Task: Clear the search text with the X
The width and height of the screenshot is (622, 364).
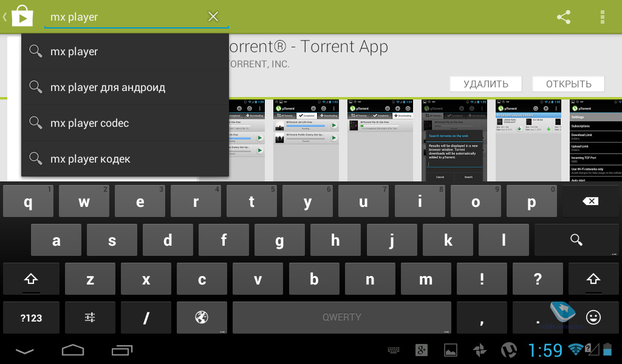Action: (x=213, y=16)
